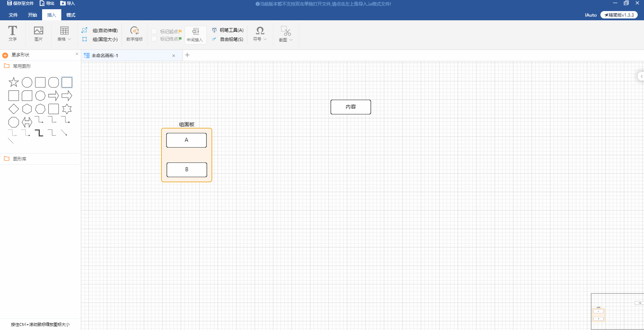
Task: Choose the free pencil 自由铅笔(S)
Action: [x=227, y=39]
